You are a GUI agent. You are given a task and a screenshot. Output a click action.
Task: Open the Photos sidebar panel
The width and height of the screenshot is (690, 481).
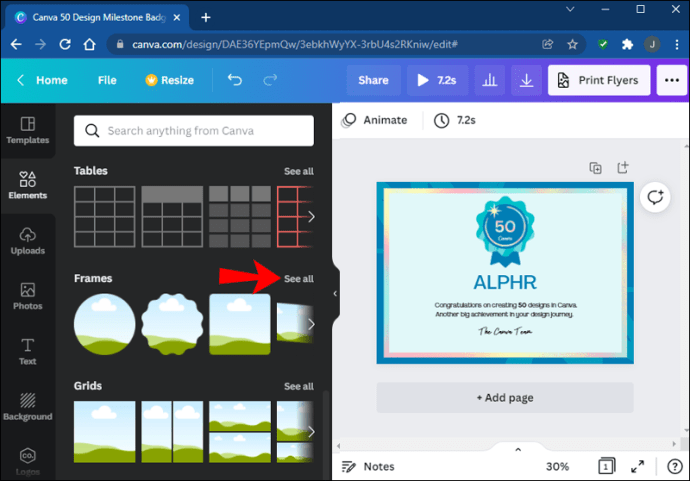[27, 295]
